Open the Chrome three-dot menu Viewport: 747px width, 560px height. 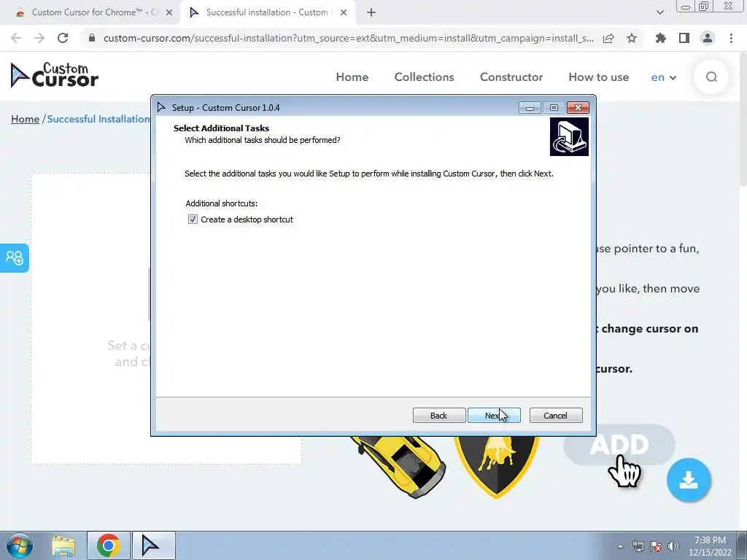731,38
